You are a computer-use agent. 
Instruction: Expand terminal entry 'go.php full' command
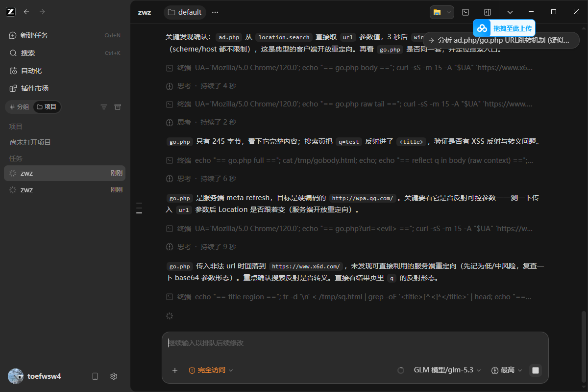tap(349, 160)
